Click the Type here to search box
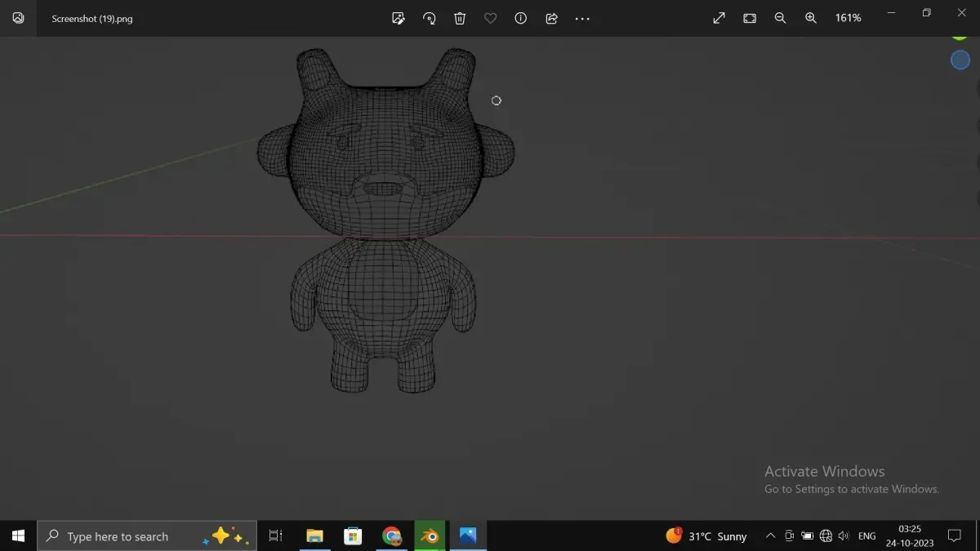Image resolution: width=980 pixels, height=551 pixels. pos(147,536)
